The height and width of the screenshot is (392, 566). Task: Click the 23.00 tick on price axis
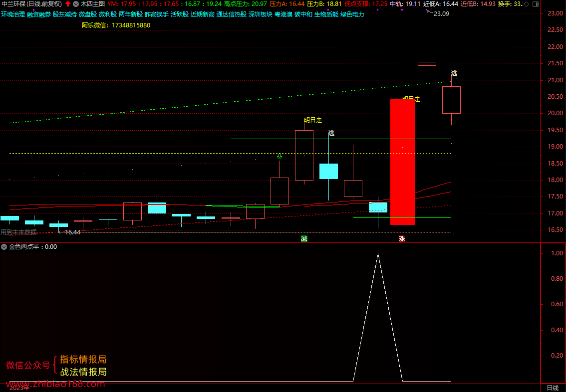pyautogui.click(x=555, y=13)
